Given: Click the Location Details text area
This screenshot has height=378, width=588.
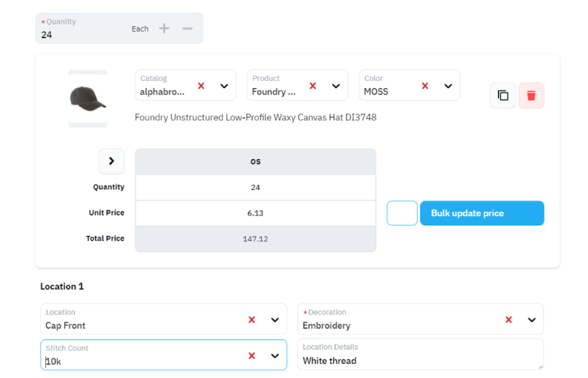Looking at the screenshot, I should (420, 354).
